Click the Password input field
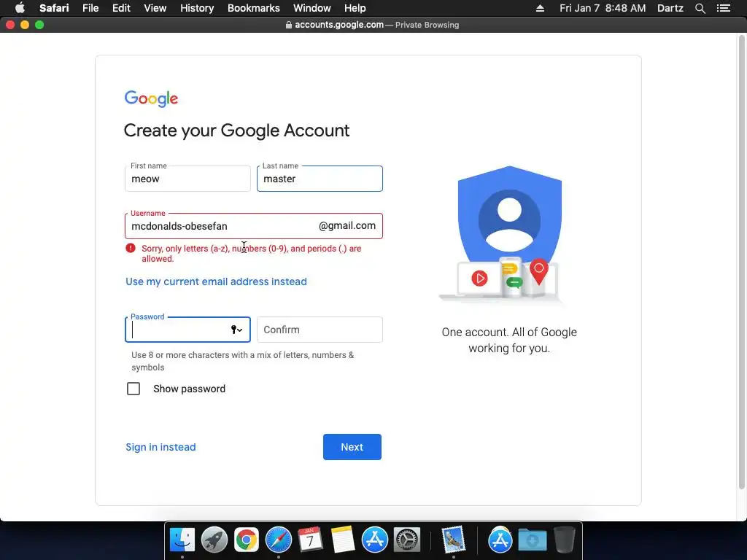This screenshot has width=747, height=560. pos(187,330)
